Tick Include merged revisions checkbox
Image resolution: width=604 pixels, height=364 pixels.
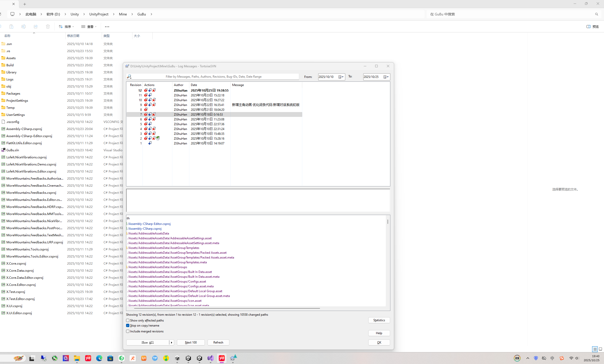(128, 331)
